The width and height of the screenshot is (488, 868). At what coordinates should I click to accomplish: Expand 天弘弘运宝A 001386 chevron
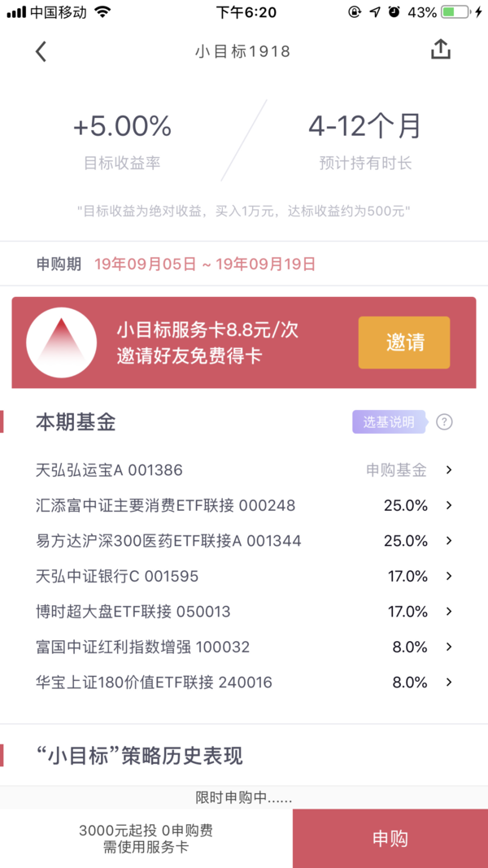449,470
